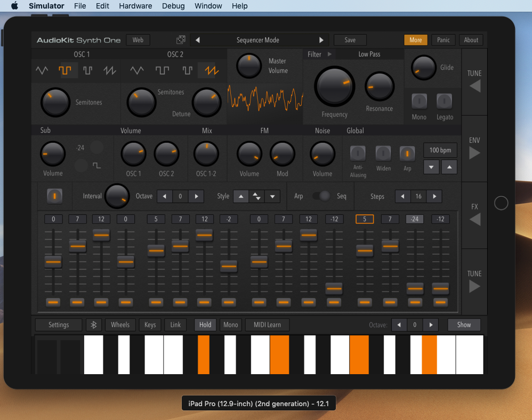The height and width of the screenshot is (420, 532).
Task: Select OSC 1 sawtooth waveform icon
Action: point(110,70)
